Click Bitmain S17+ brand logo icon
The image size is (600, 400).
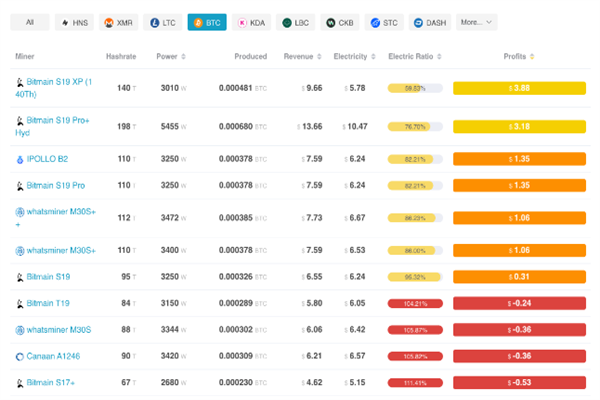[20, 383]
